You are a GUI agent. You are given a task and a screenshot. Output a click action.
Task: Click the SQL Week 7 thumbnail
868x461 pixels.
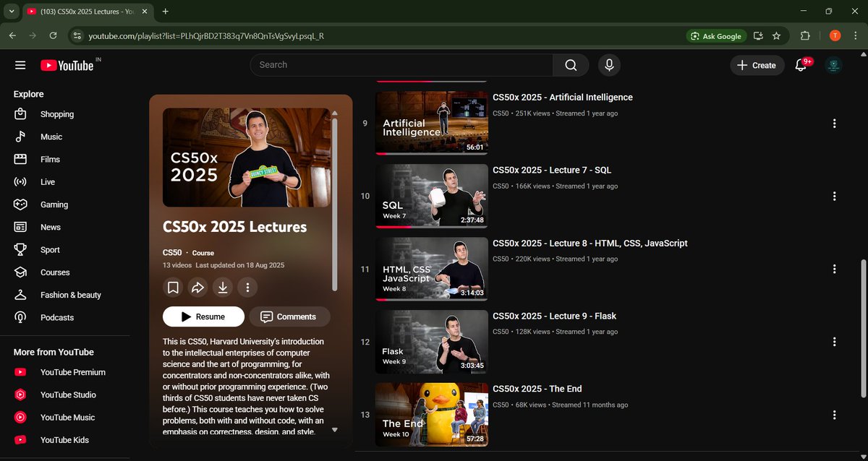pos(432,196)
